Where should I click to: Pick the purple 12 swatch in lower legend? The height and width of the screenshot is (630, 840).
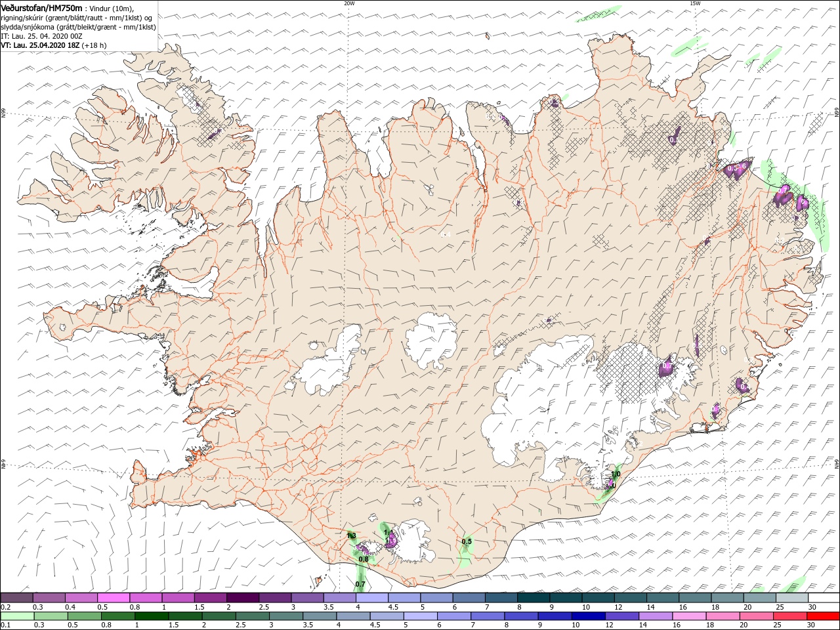[621, 616]
